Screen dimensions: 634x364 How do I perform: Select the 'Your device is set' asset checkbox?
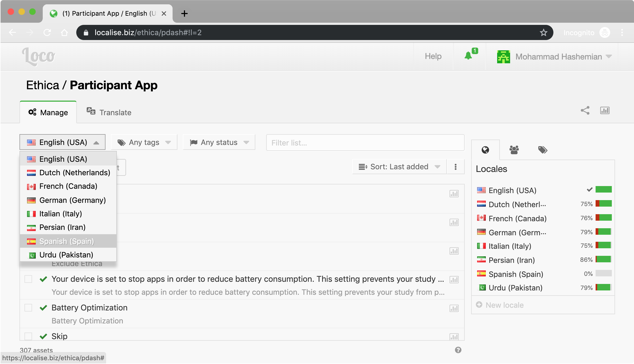tap(28, 279)
